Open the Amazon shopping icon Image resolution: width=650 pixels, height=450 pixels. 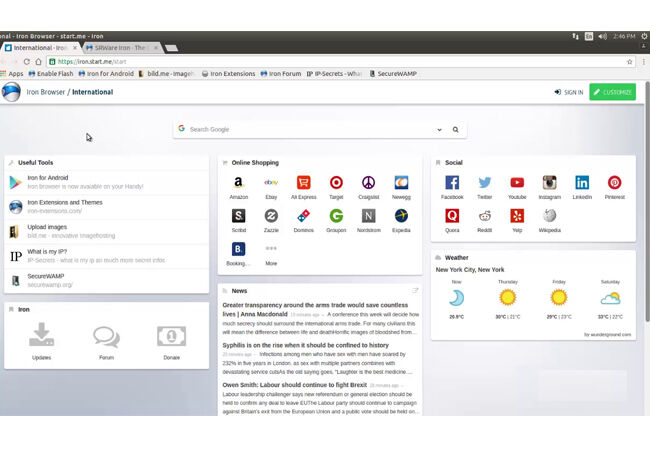[238, 183]
